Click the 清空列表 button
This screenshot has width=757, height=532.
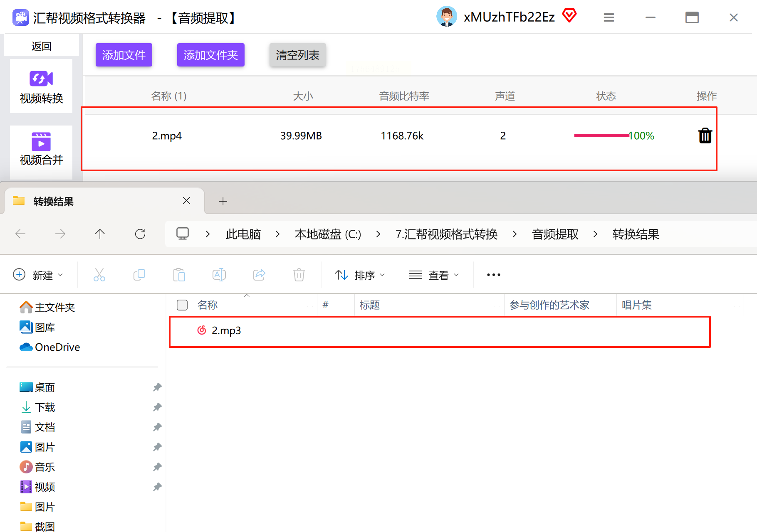click(298, 55)
